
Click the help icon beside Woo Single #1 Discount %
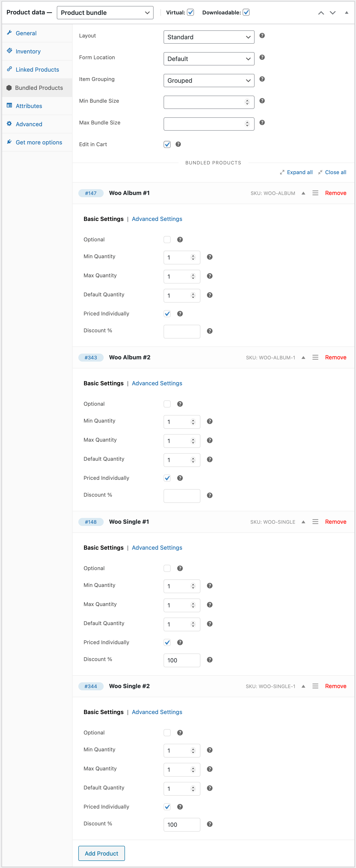209,659
